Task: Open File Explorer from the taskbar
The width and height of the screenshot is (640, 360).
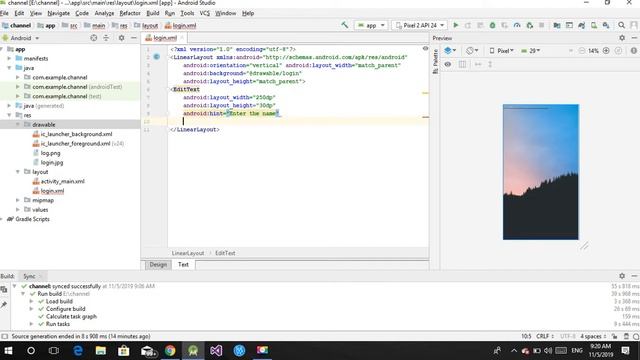Action: 101,350
